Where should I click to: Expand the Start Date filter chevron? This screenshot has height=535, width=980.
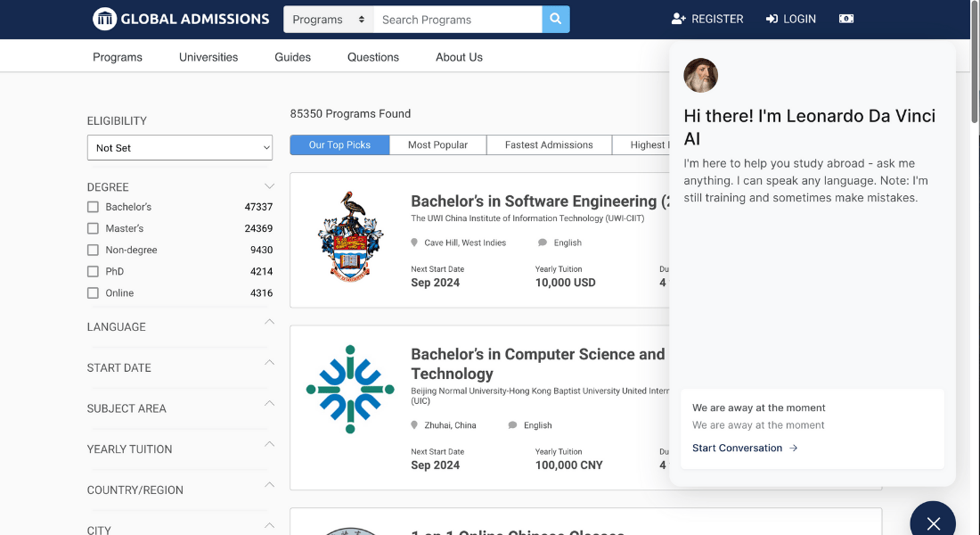(269, 362)
